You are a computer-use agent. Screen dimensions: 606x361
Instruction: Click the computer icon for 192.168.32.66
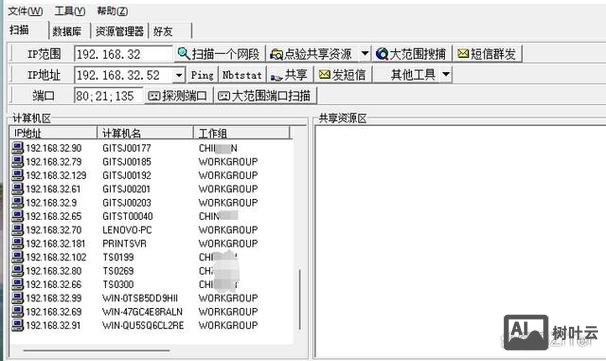(x=17, y=284)
